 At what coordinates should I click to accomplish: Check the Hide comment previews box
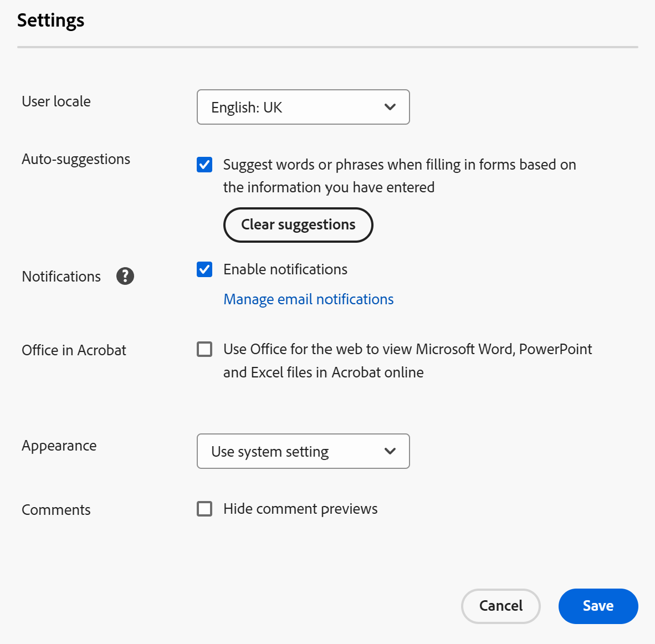coord(204,509)
